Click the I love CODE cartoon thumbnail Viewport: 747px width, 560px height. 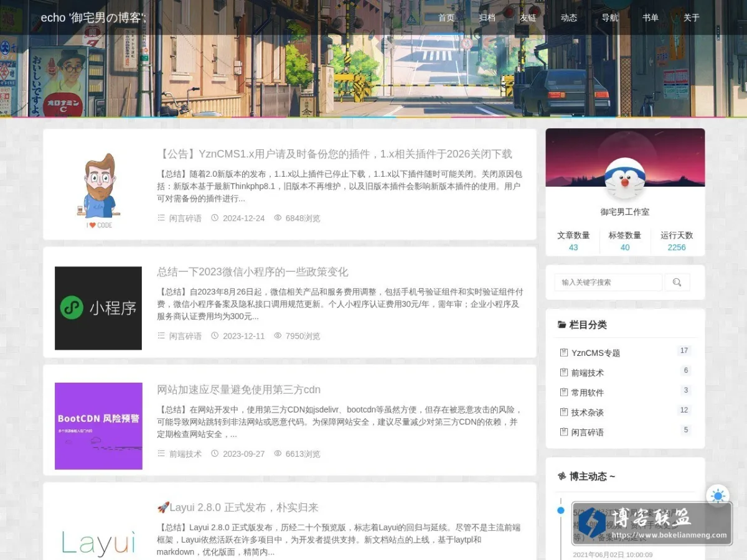tap(98, 190)
